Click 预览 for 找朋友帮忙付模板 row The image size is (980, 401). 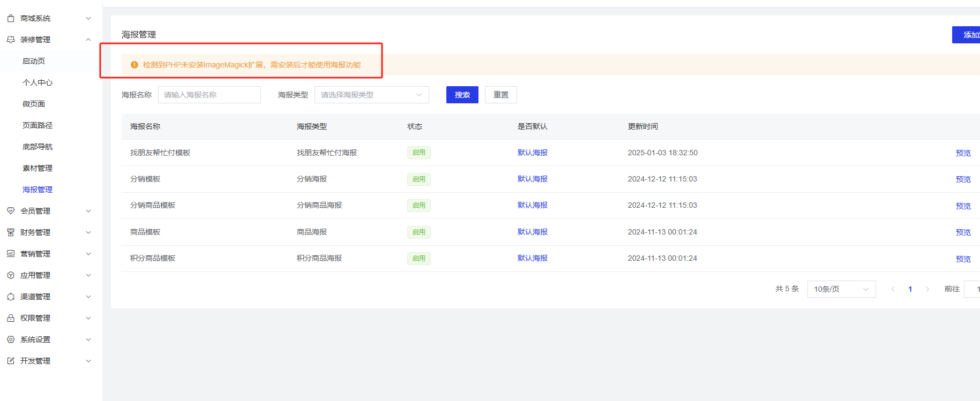click(963, 153)
